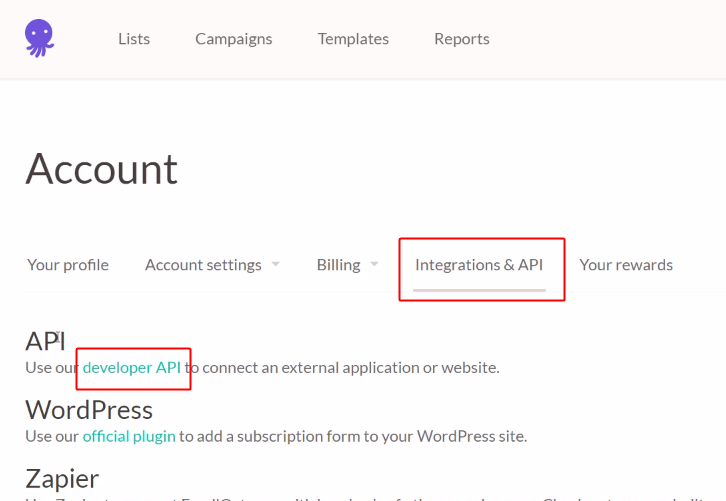726x501 pixels.
Task: Open the Billing tab
Action: click(x=338, y=265)
